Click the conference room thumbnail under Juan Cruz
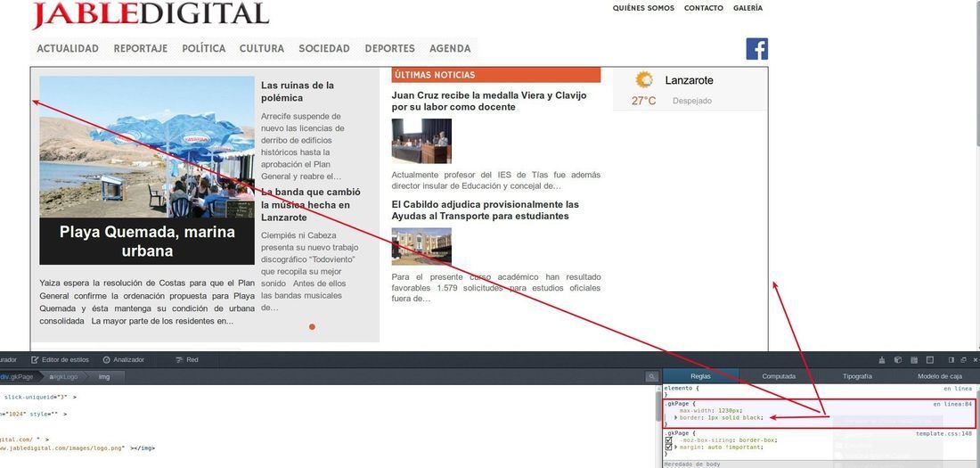980x468 pixels. click(421, 142)
